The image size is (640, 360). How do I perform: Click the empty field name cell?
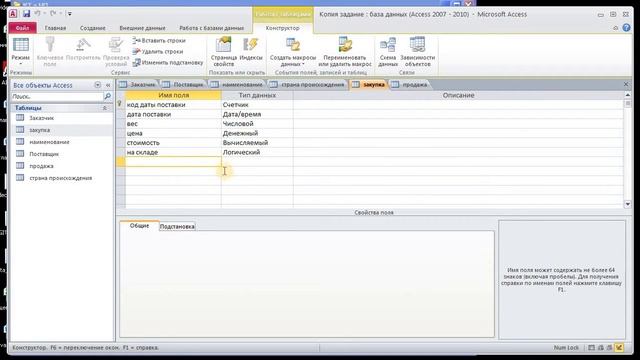tap(173, 162)
